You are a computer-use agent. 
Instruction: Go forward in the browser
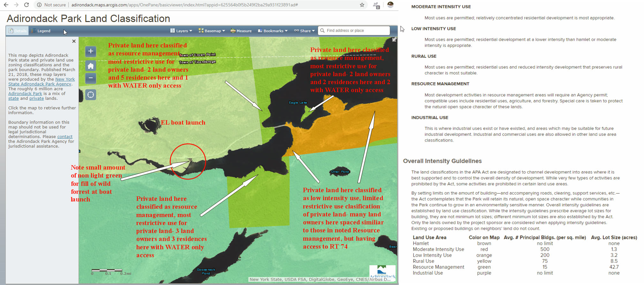pyautogui.click(x=16, y=5)
